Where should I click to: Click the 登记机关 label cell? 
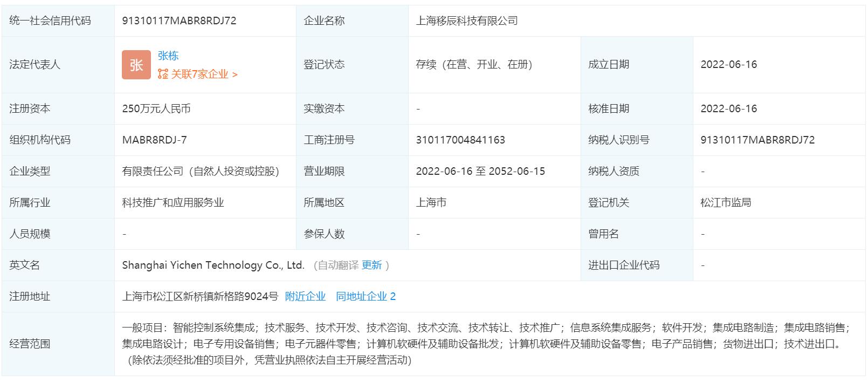click(x=637, y=202)
